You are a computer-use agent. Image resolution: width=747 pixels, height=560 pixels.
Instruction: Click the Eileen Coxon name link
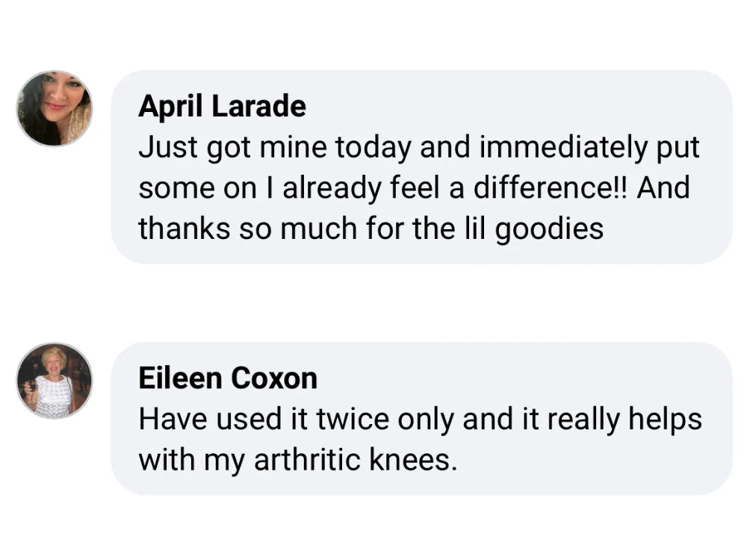(228, 378)
